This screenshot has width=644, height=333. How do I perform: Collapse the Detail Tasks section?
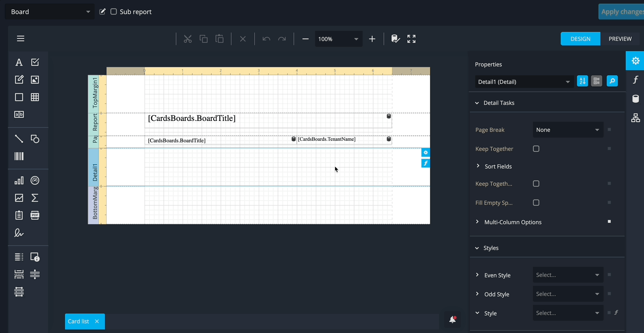[477, 103]
